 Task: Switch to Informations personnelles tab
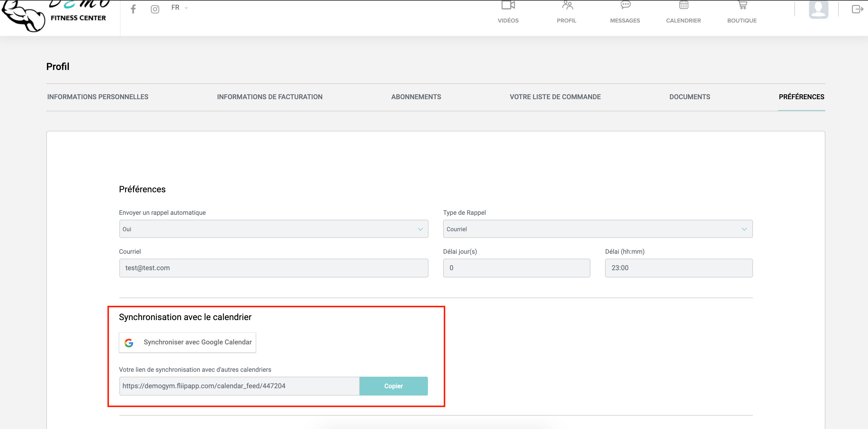click(x=98, y=97)
